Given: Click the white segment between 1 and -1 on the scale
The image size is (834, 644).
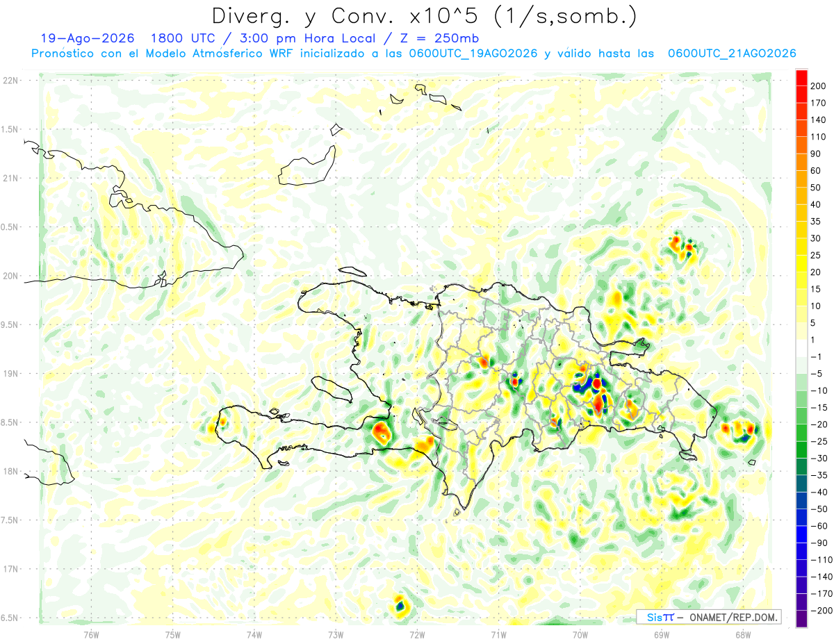Looking at the screenshot, I should pos(801,348).
